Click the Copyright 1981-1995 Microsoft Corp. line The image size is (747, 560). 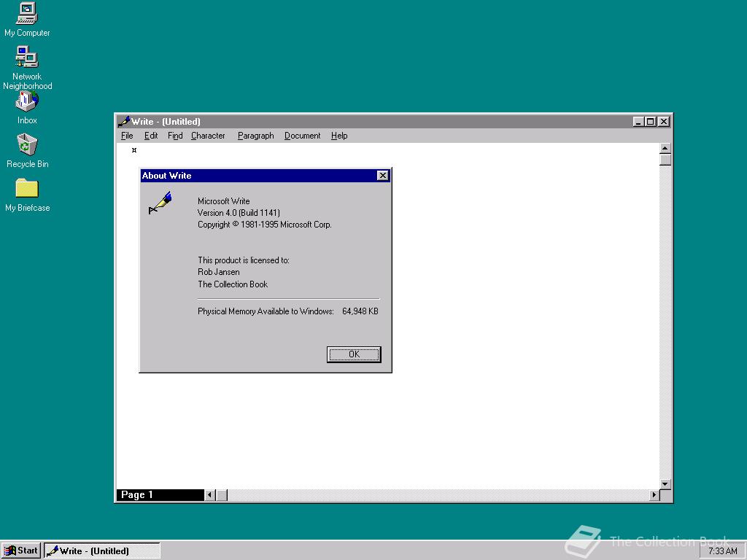click(265, 225)
